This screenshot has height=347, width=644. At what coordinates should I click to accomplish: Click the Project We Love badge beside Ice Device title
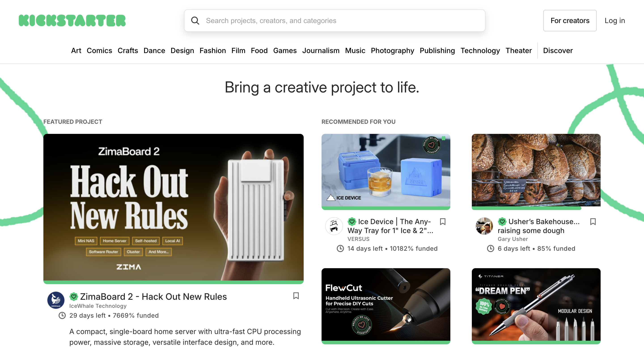(352, 222)
